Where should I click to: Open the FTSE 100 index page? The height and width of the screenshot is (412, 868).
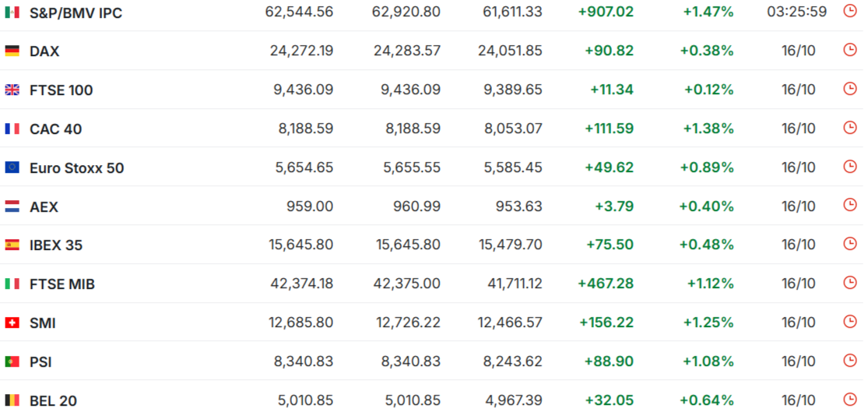click(x=61, y=90)
